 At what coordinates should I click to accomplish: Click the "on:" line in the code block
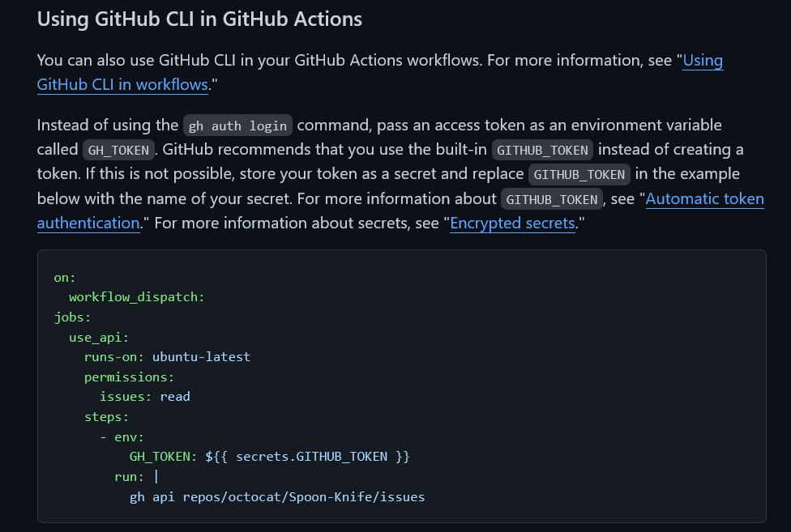(65, 277)
